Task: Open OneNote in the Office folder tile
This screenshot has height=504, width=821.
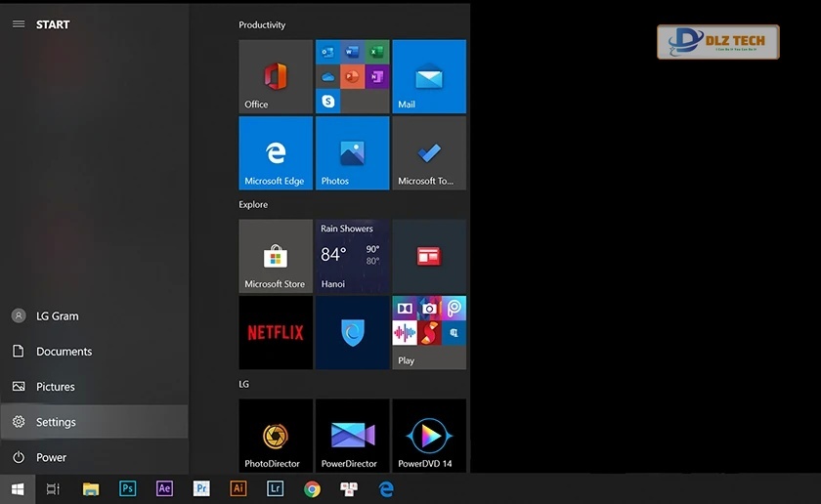Action: [377, 76]
